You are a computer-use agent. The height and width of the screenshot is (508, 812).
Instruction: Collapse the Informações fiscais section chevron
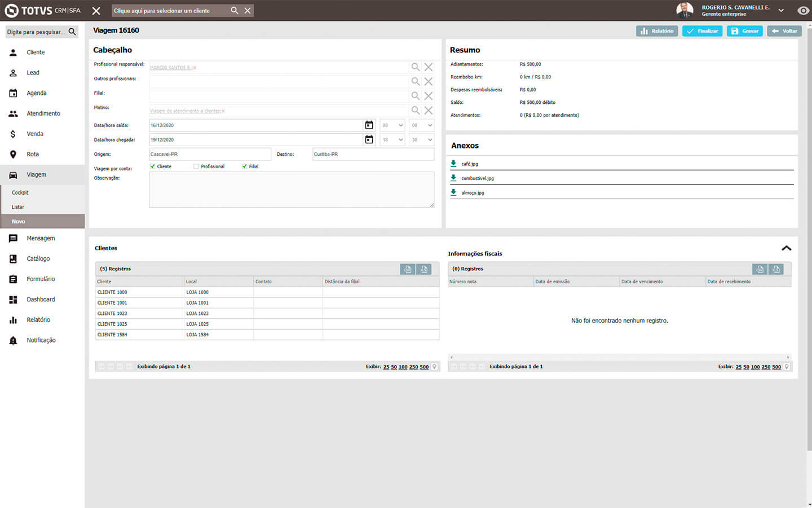[786, 248]
